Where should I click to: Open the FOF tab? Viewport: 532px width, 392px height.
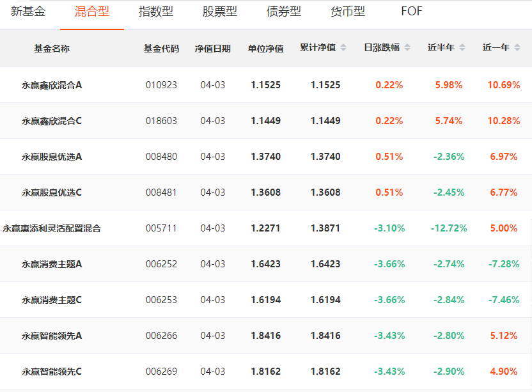click(412, 12)
